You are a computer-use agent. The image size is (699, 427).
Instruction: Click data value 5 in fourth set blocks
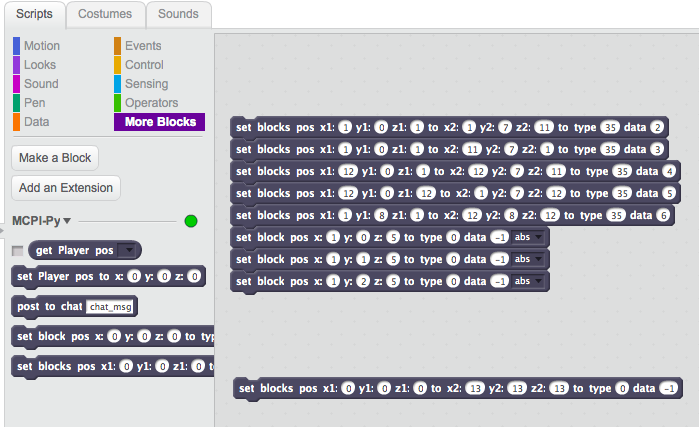[x=669, y=193]
